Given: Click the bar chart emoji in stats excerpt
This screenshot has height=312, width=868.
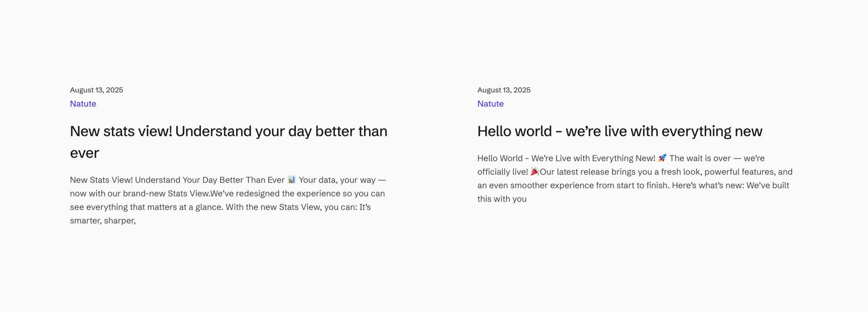Looking at the screenshot, I should [x=292, y=180].
